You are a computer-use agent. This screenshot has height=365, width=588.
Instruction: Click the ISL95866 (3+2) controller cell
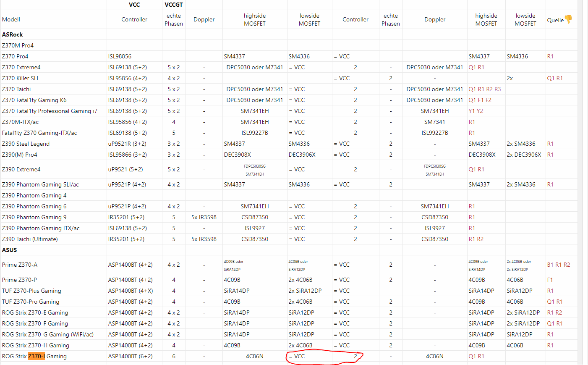click(x=134, y=155)
